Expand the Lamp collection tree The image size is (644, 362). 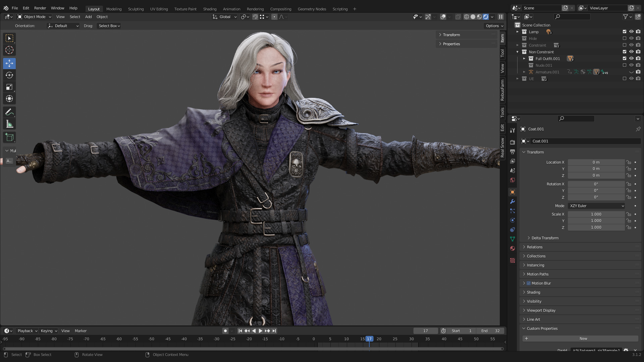517,32
